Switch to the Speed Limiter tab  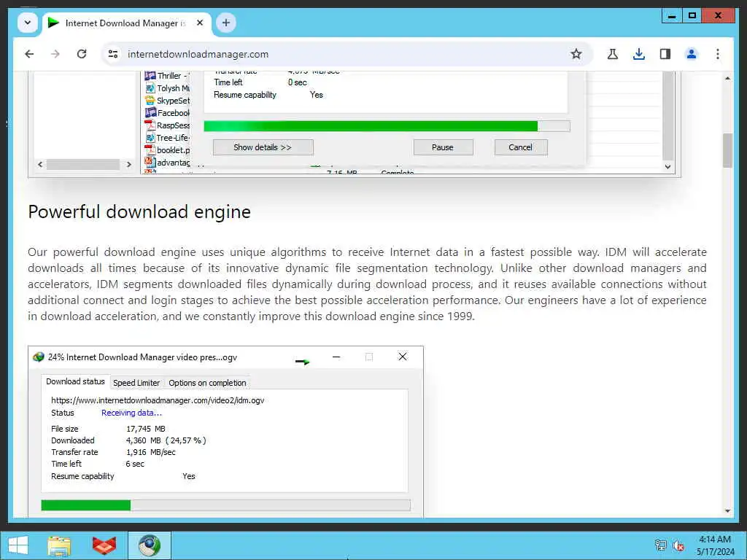pos(136,383)
